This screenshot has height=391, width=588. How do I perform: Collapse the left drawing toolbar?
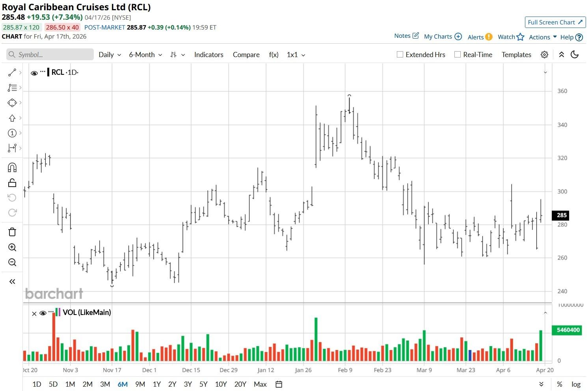[x=12, y=282]
